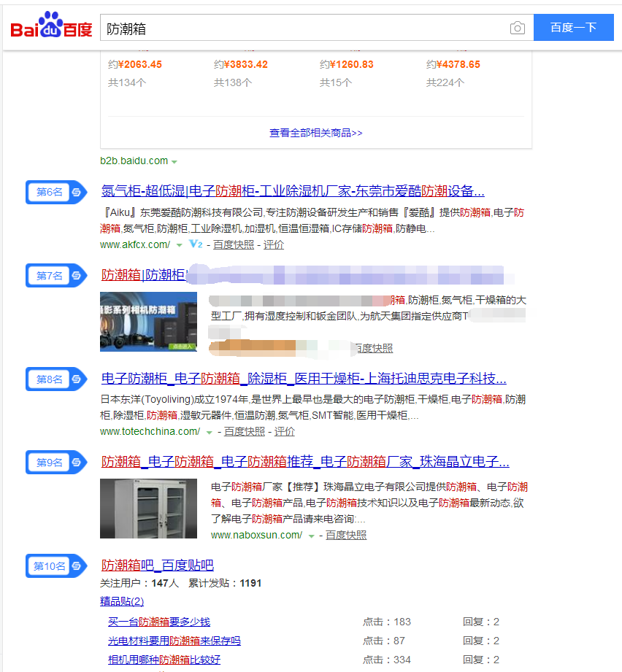Click the product count 共15个
622x672 pixels.
tap(336, 82)
